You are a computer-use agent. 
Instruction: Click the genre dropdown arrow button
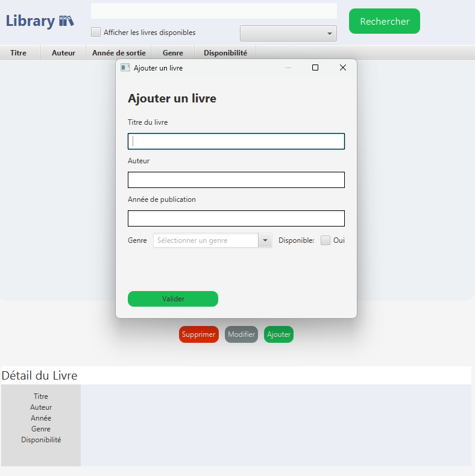point(265,240)
